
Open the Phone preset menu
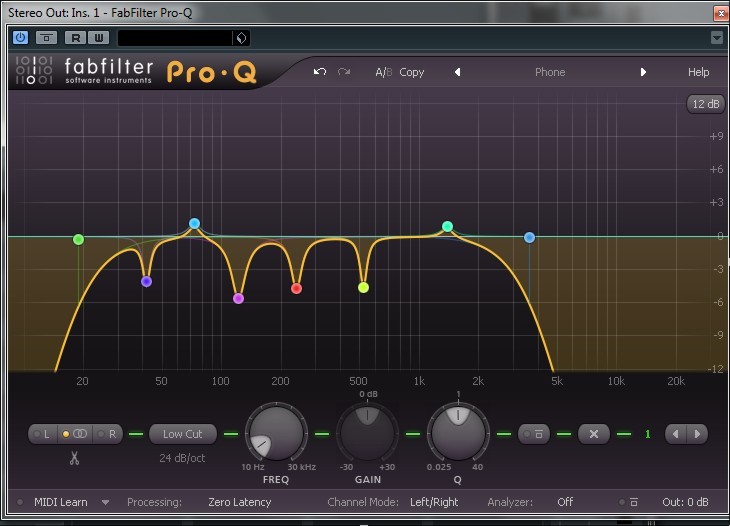[x=550, y=72]
